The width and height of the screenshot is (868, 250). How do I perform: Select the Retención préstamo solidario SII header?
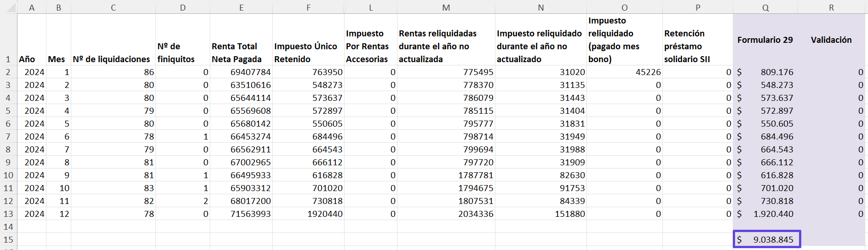(x=697, y=46)
